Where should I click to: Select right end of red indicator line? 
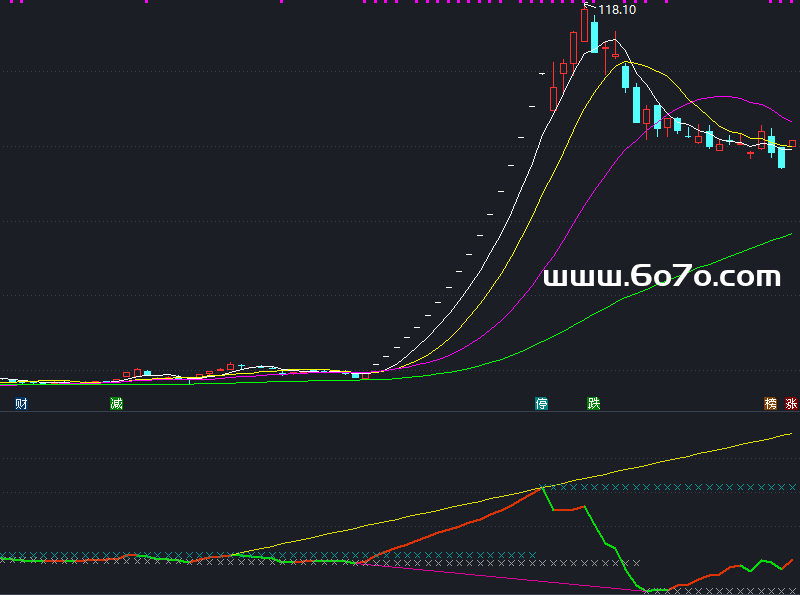click(x=792, y=560)
